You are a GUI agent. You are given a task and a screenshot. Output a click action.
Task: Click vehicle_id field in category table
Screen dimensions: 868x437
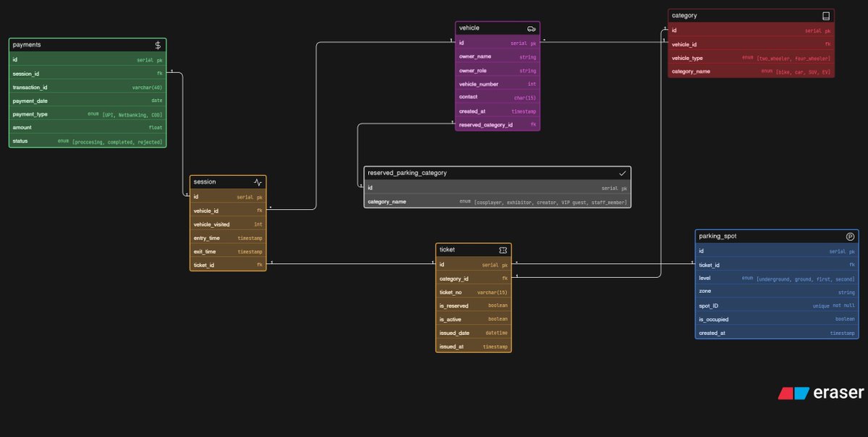click(752, 44)
